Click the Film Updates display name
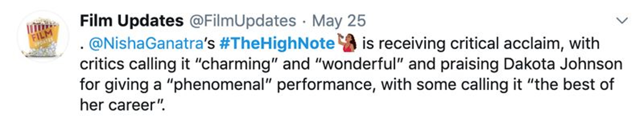 (132, 21)
